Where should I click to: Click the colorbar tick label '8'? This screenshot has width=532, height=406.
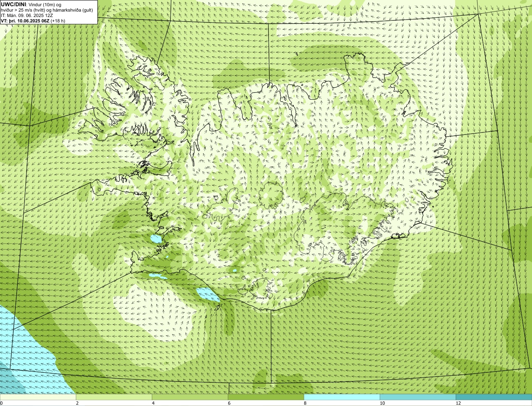coord(305,403)
